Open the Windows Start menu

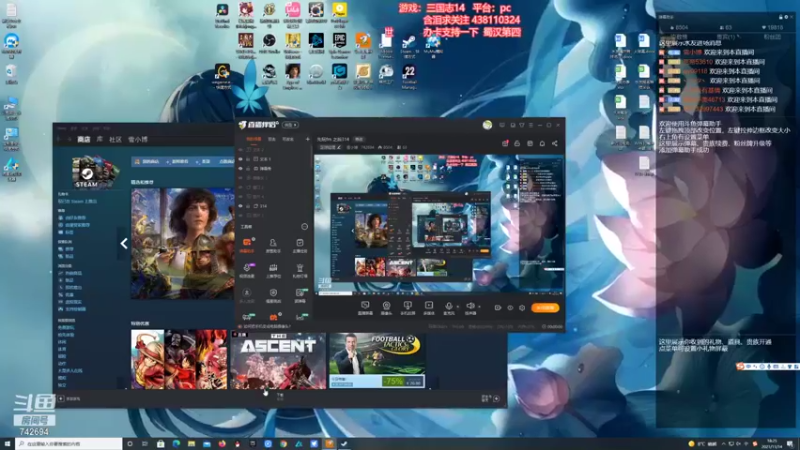coord(7,444)
